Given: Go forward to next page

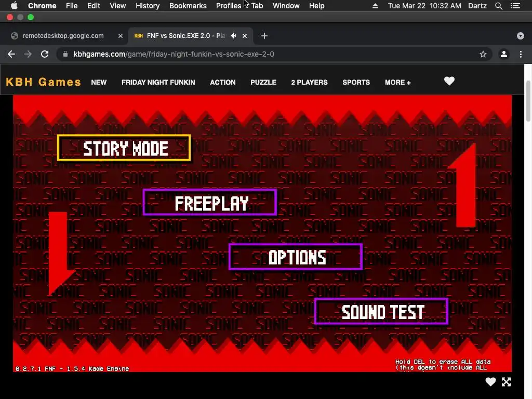Looking at the screenshot, I should [x=28, y=54].
